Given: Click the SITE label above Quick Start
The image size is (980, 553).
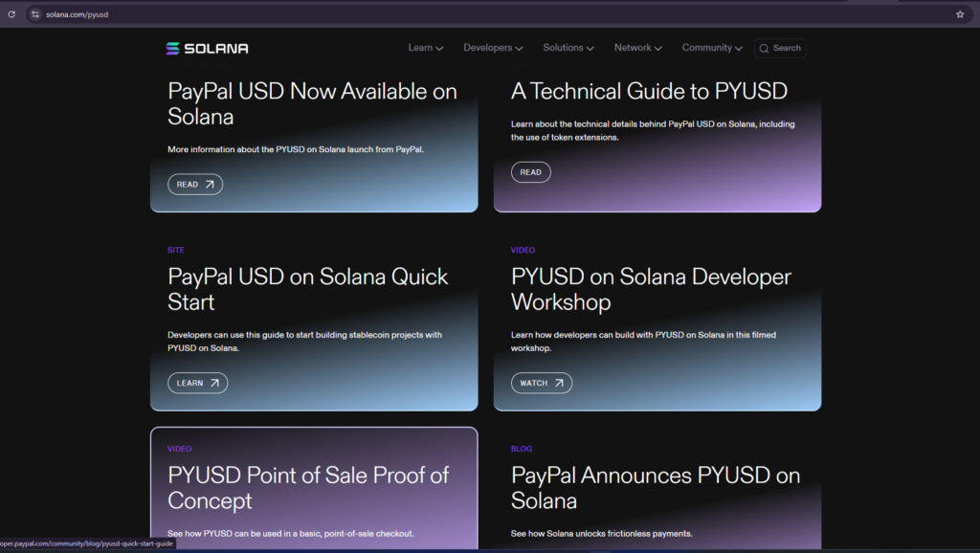Looking at the screenshot, I should click(176, 250).
